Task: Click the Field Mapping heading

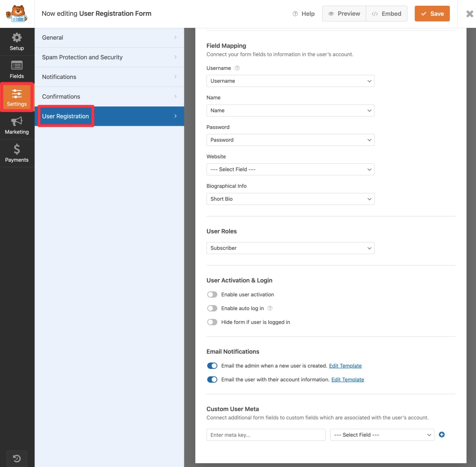Action: (226, 46)
